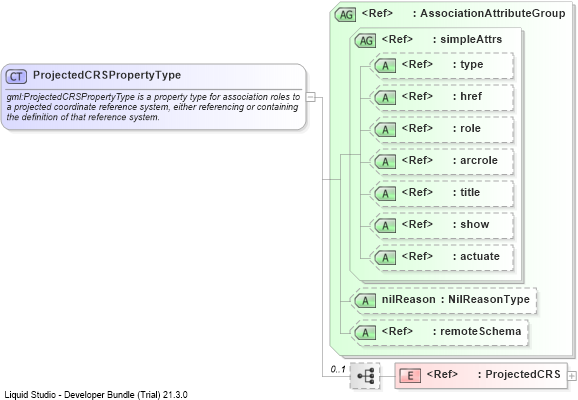Viewport: 578px width, 400px height.
Task: Click the AG icon of simpleAttrs
Action: click(x=365, y=41)
